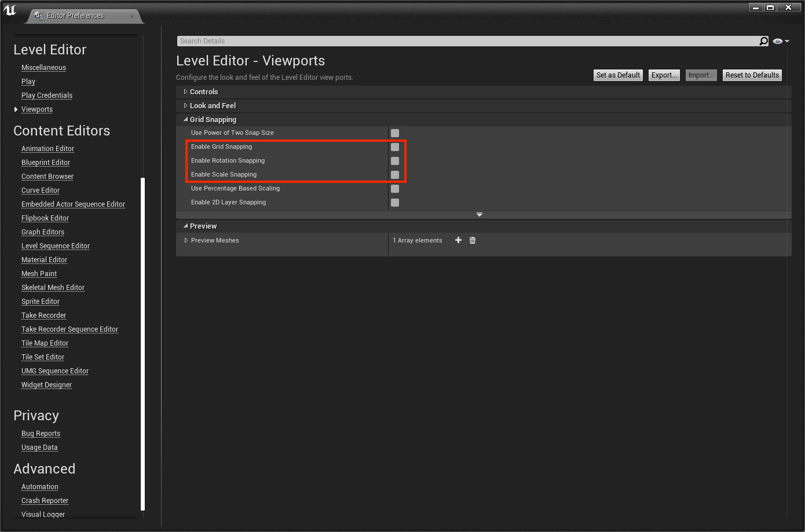Expand Preview Meshes array

(x=186, y=240)
